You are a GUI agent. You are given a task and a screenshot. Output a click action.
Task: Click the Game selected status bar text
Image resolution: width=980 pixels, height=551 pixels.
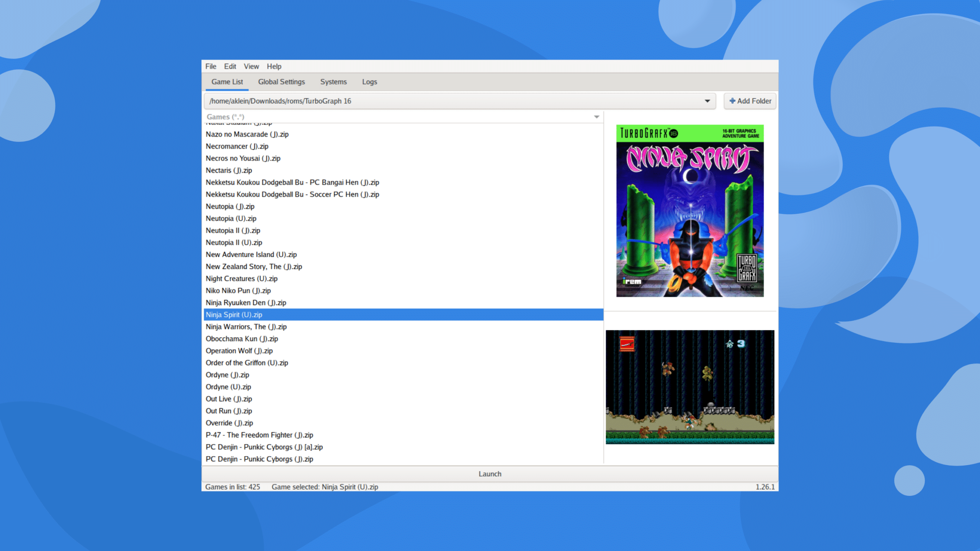[x=325, y=487]
